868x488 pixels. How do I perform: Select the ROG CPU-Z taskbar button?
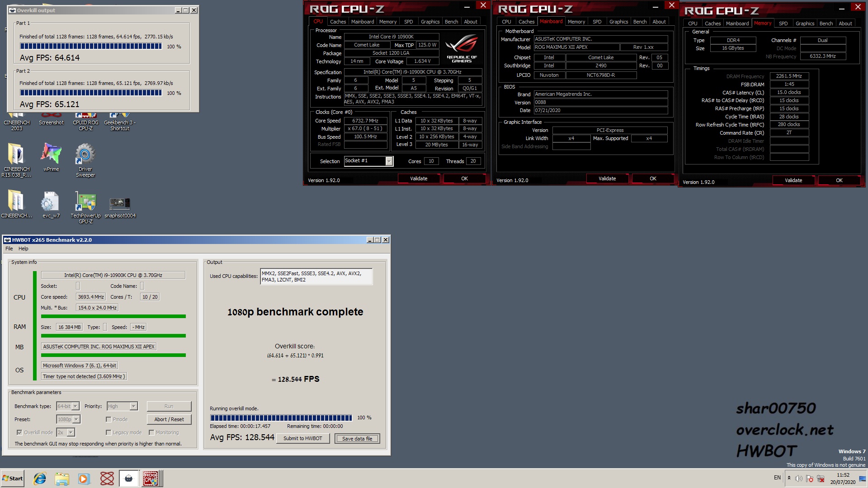click(x=151, y=478)
